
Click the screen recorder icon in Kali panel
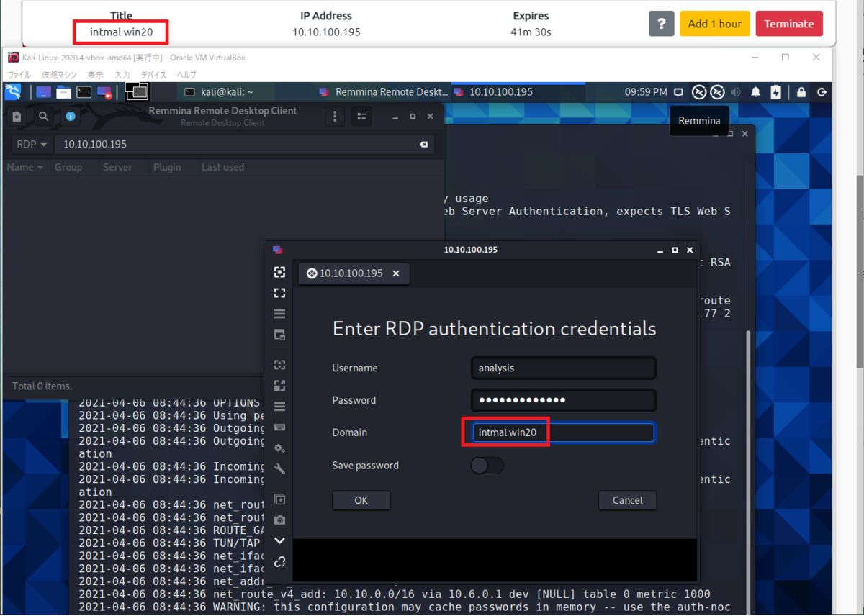105,92
